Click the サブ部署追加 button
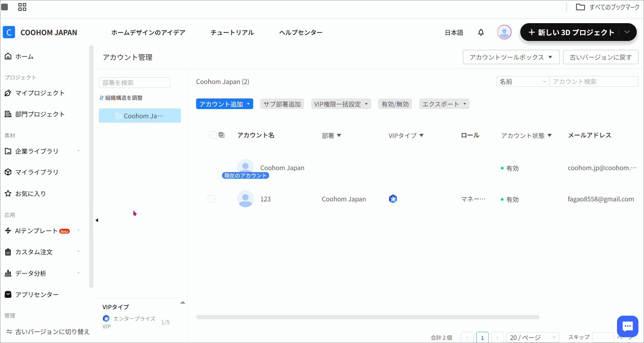This screenshot has height=343, width=644. click(x=282, y=104)
